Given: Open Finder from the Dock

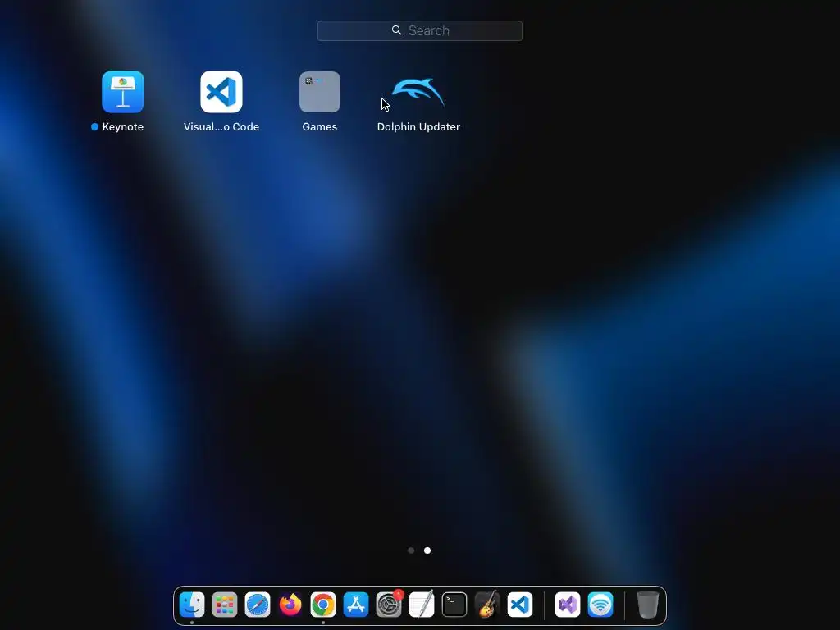Looking at the screenshot, I should point(192,605).
